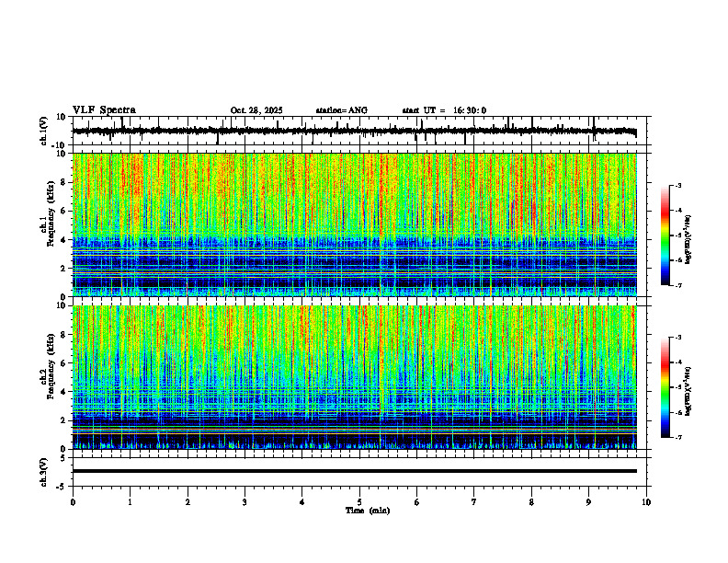The image size is (728, 563).
Task: Click the "station=ANG" header label
Action: tap(342, 110)
